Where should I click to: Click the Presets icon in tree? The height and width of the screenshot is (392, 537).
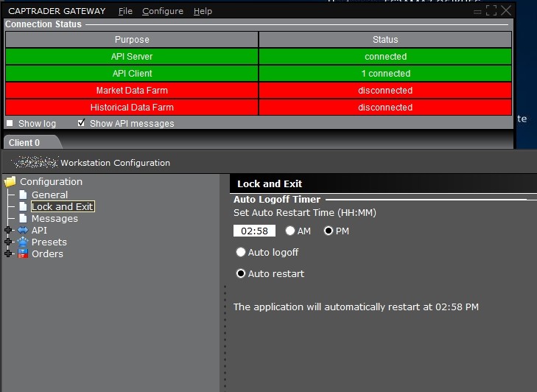tap(23, 242)
